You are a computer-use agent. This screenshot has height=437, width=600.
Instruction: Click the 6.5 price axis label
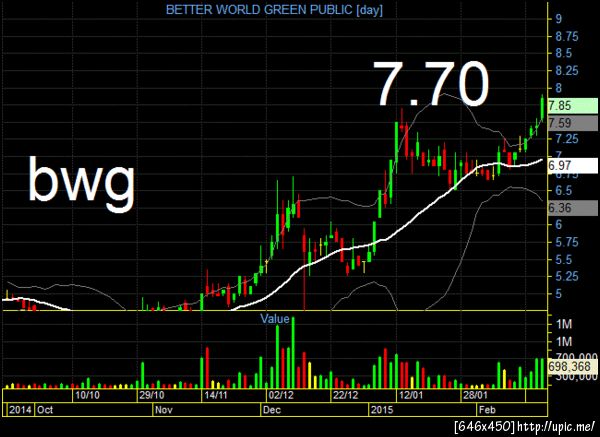564,190
